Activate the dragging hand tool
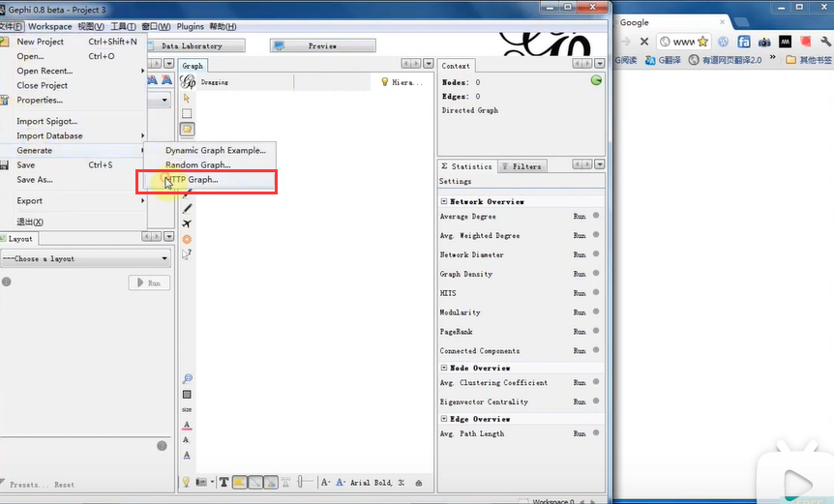 187,130
